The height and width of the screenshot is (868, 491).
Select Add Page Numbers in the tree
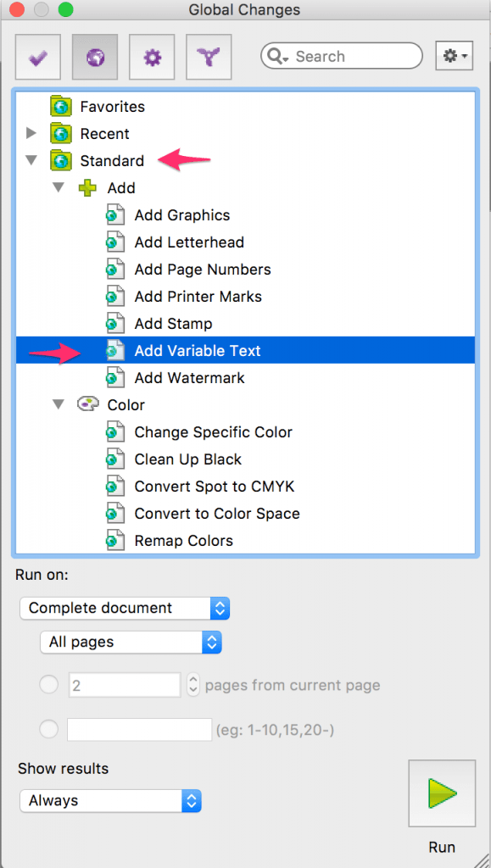(x=202, y=269)
